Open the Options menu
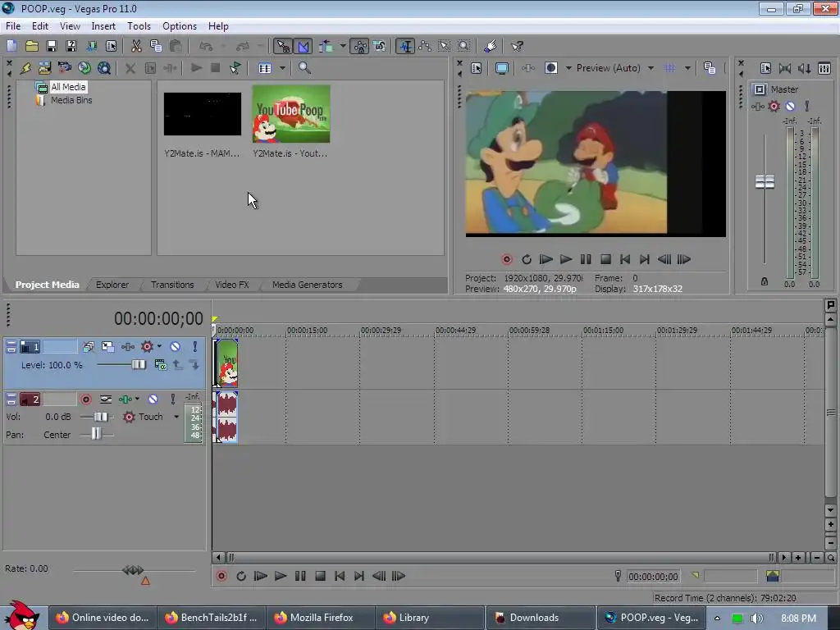The image size is (840, 630). click(x=180, y=25)
